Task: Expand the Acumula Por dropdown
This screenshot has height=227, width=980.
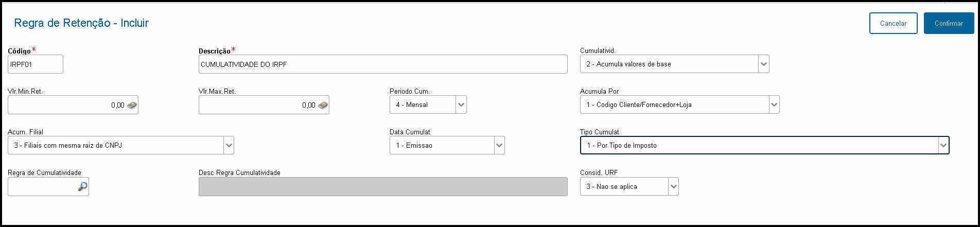Action: pyautogui.click(x=774, y=105)
